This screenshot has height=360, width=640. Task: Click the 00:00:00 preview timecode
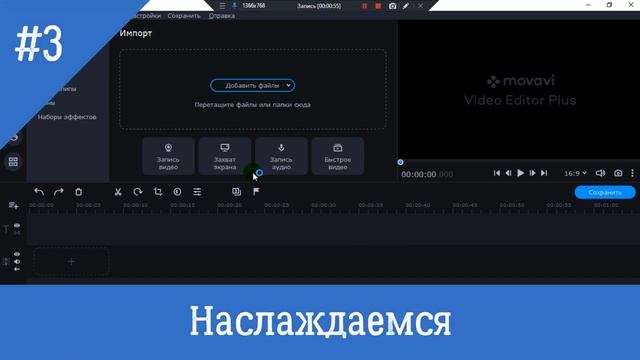click(x=427, y=174)
